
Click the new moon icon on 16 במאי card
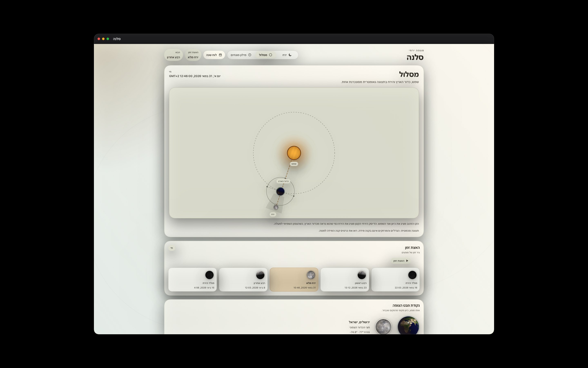pos(412,275)
